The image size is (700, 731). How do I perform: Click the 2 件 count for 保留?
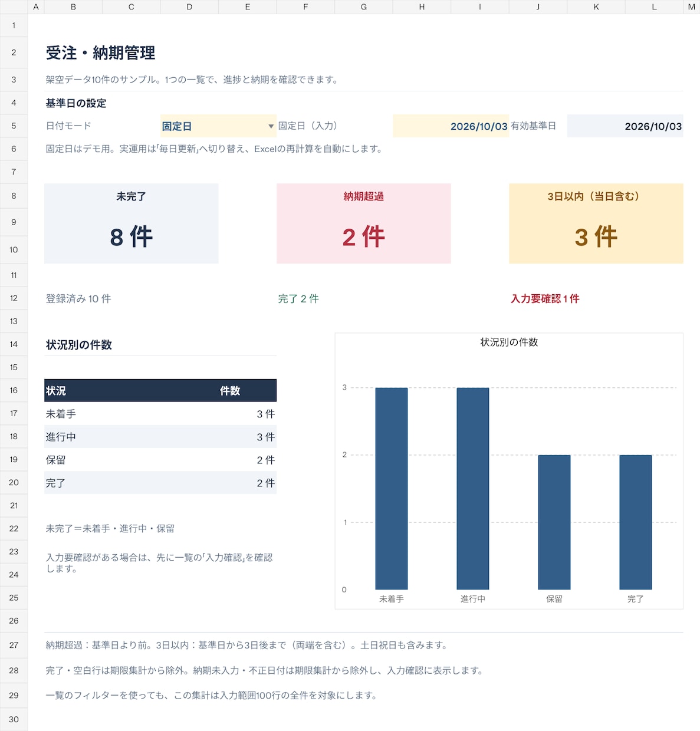266,460
